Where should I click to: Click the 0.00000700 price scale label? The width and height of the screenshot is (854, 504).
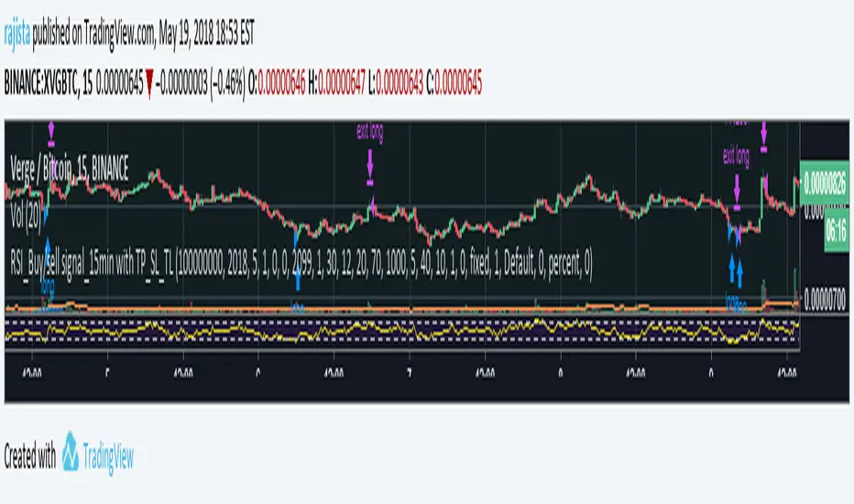[x=825, y=300]
